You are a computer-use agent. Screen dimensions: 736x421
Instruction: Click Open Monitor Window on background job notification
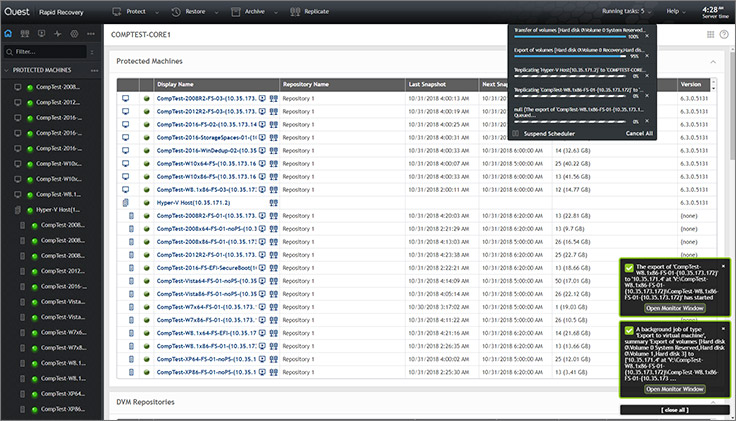(x=675, y=389)
